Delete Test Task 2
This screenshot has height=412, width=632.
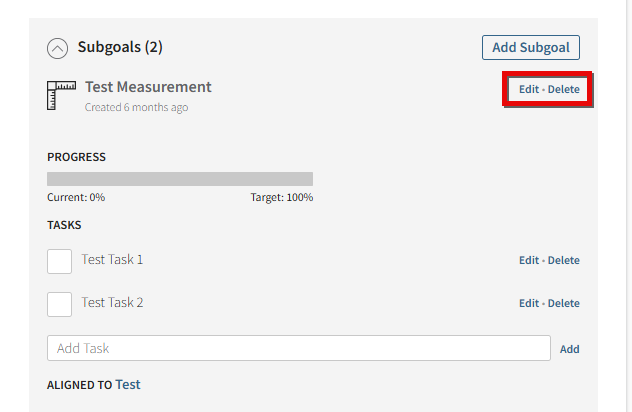(x=563, y=303)
